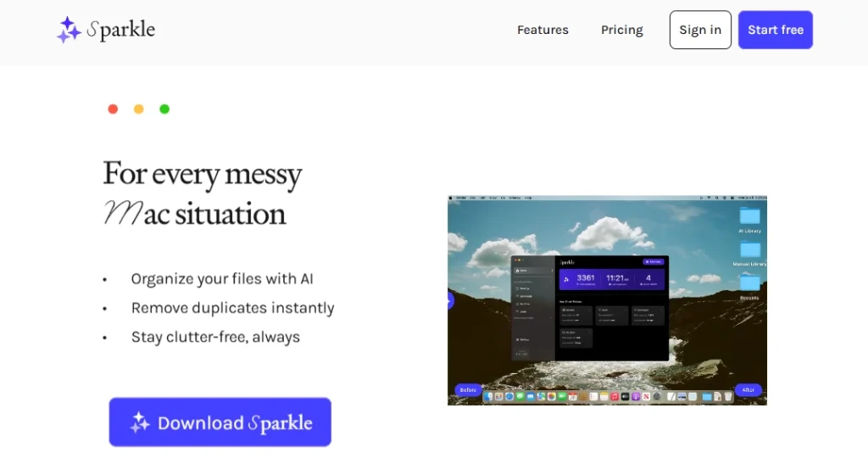
Task: Click the After label on the demo image
Action: coord(748,390)
